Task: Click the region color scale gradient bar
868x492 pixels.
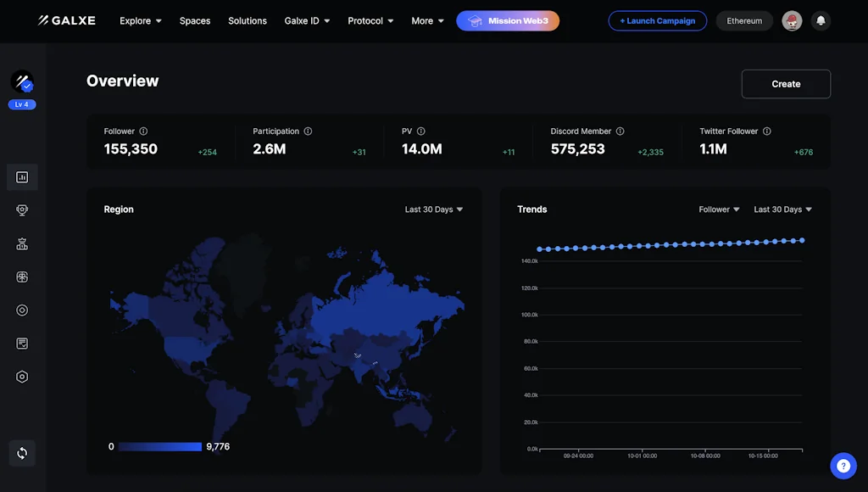Action: 159,446
